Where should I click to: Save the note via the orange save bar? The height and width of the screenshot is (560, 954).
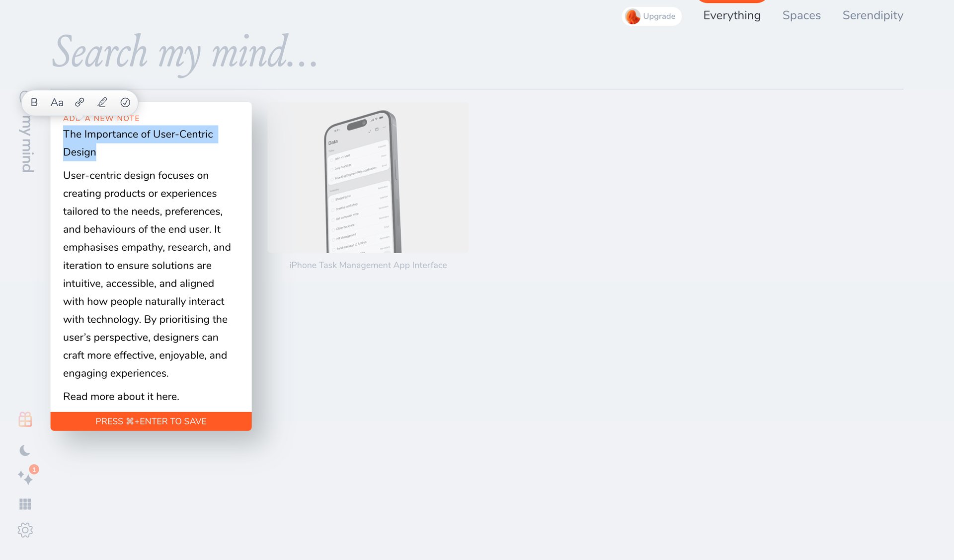click(x=151, y=421)
